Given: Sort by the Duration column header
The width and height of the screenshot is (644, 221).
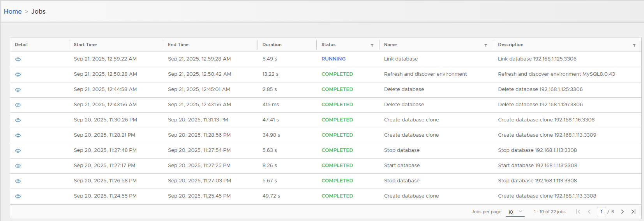Looking at the screenshot, I should pos(272,45).
